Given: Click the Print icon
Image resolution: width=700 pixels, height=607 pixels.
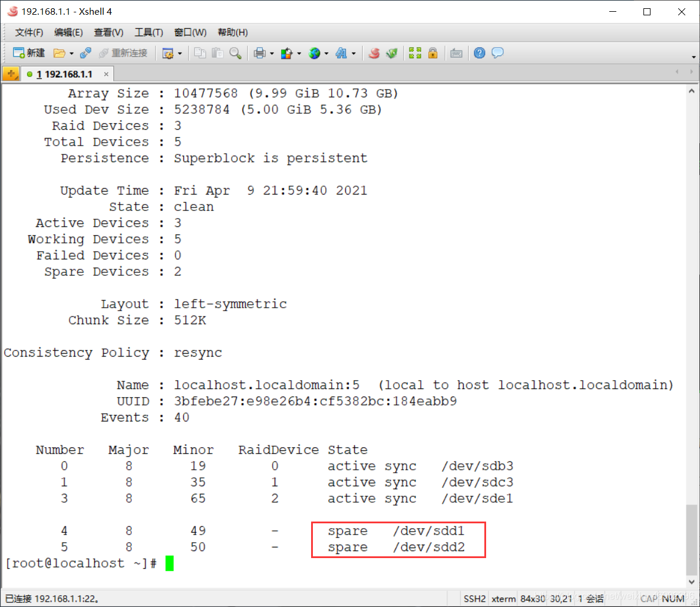Looking at the screenshot, I should [x=259, y=53].
